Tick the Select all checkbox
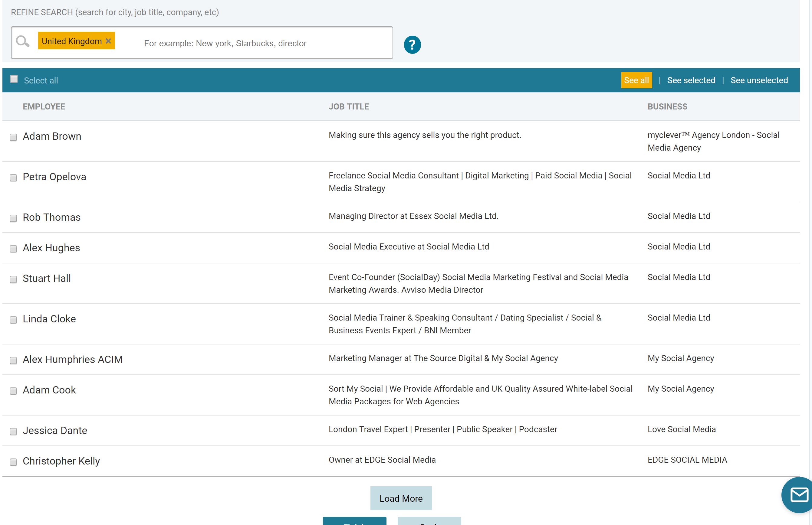The height and width of the screenshot is (525, 812). click(14, 80)
